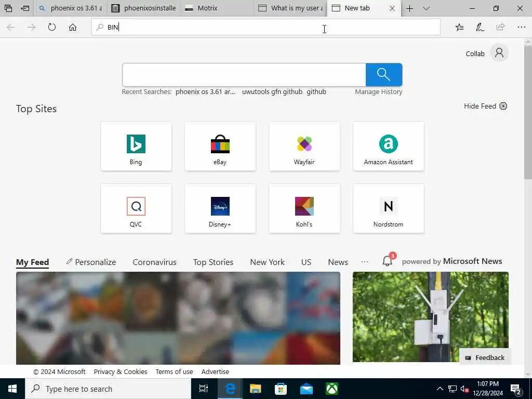Viewport: 532px width, 399px height.
Task: Open the eBay top site tile
Action: 220,146
